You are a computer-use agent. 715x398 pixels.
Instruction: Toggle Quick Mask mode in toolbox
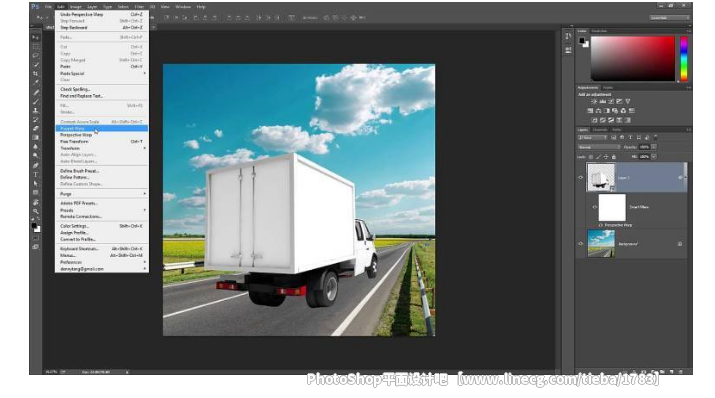[36, 238]
